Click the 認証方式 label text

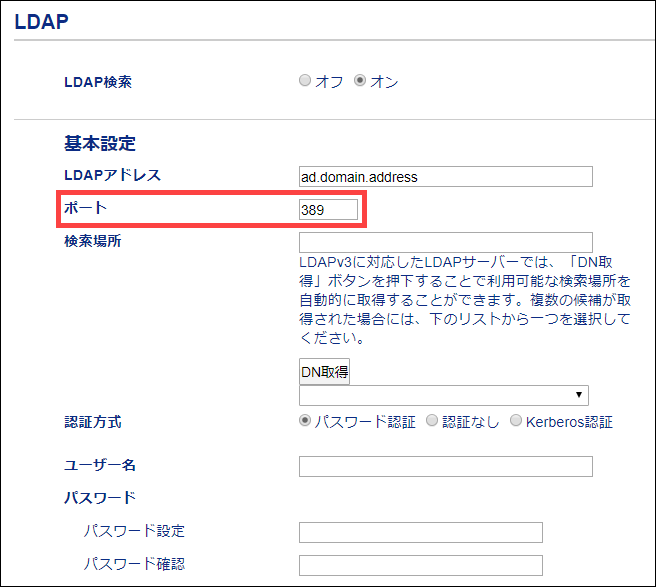[x=92, y=422]
